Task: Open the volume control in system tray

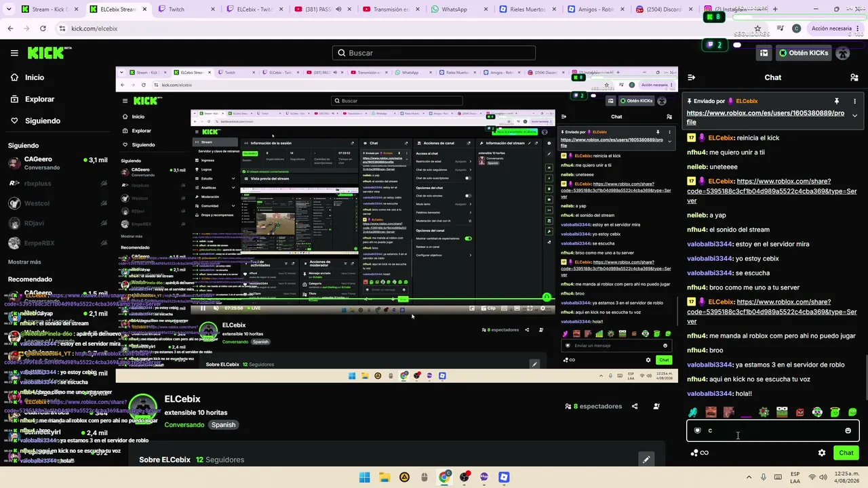Action: point(823,477)
